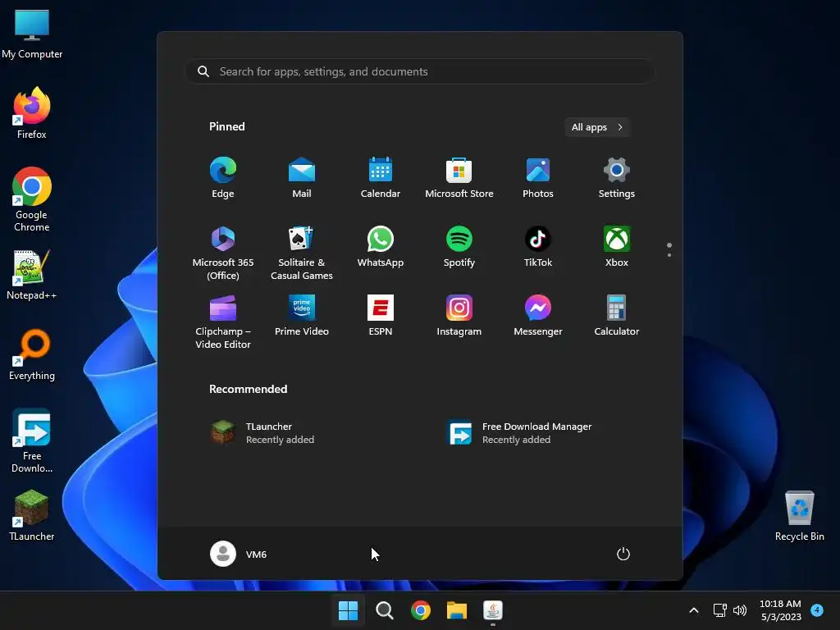This screenshot has height=630, width=840.
Task: Open the VM6 user account menu
Action: (239, 554)
